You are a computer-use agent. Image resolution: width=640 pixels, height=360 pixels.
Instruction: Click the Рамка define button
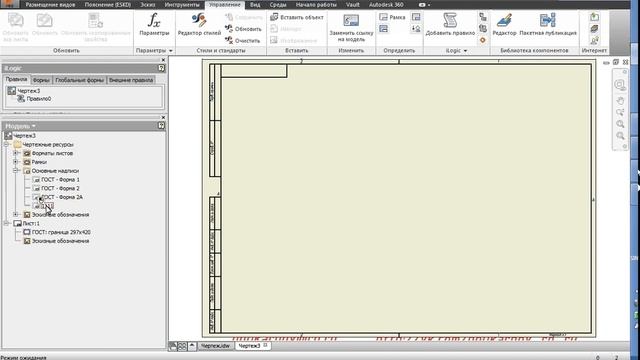392,17
